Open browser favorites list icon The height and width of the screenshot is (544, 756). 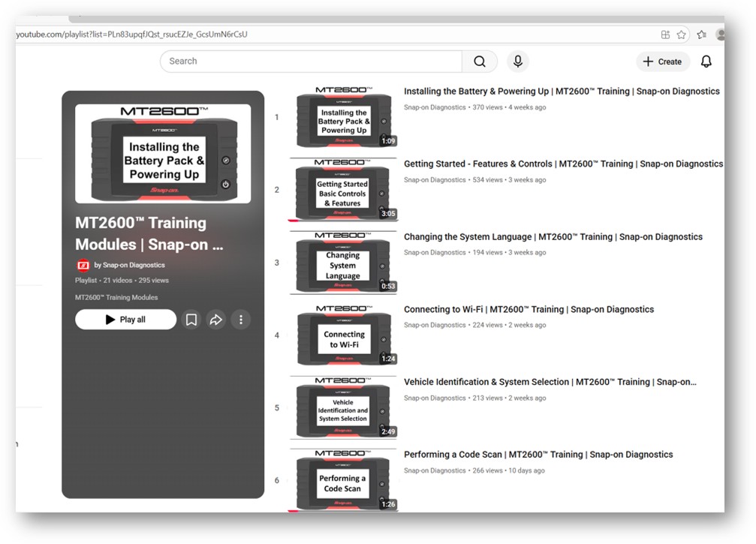[701, 35]
